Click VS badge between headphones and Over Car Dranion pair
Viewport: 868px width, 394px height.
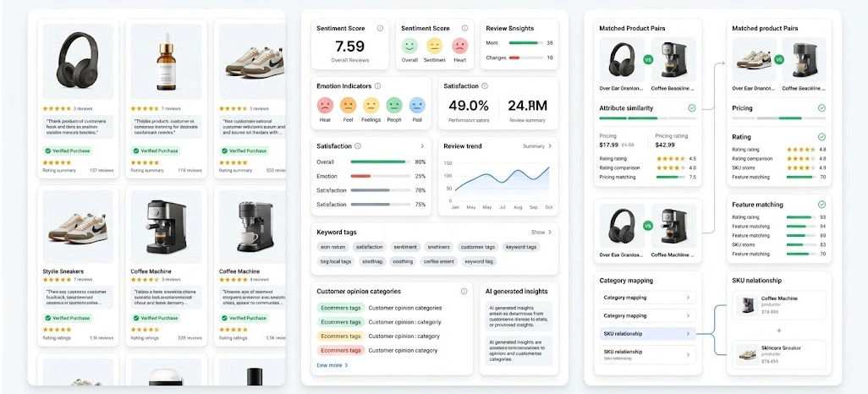click(x=648, y=59)
